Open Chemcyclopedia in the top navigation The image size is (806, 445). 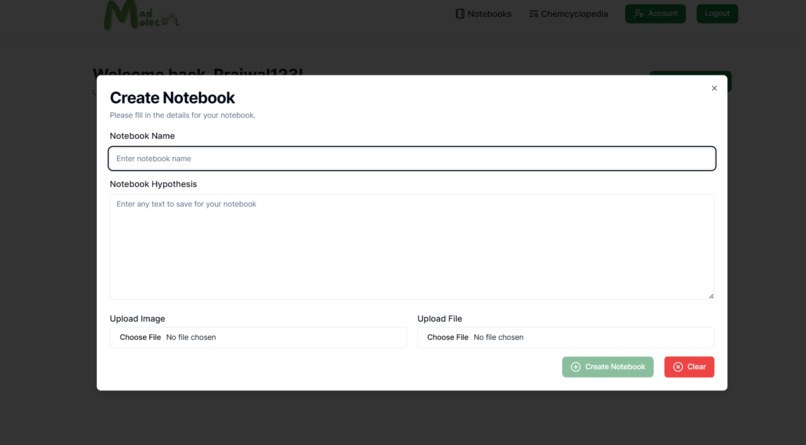coord(569,14)
